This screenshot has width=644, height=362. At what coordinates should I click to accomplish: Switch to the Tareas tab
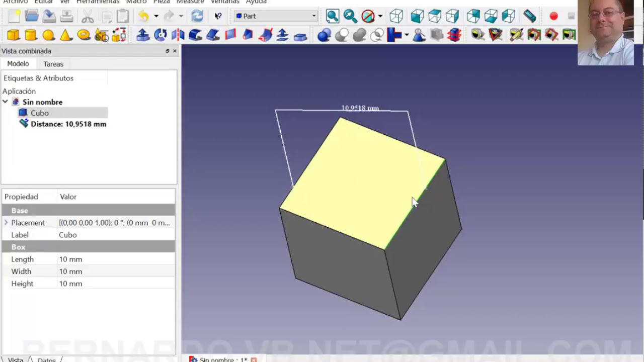tap(53, 64)
